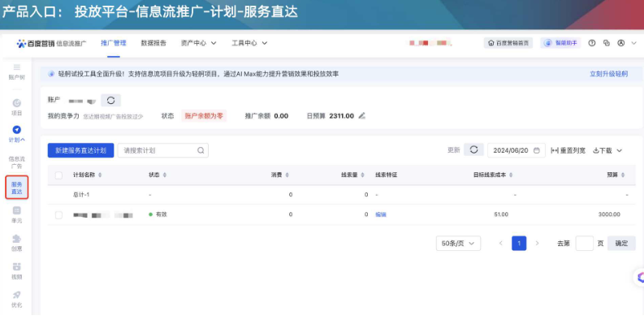Expand the user menu chevron
Viewport: 644px width, 320px height.
633,43
